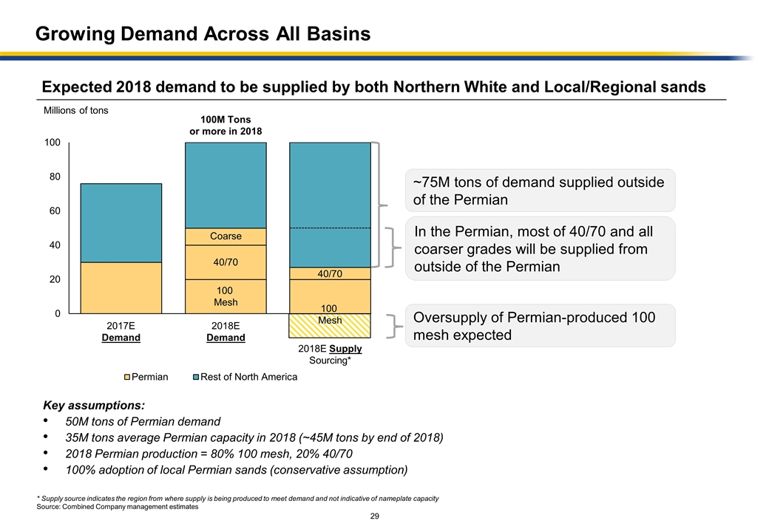The image size is (769, 532).
Task: Click the '~75M tons of demand' callout box
Action: tap(540, 191)
